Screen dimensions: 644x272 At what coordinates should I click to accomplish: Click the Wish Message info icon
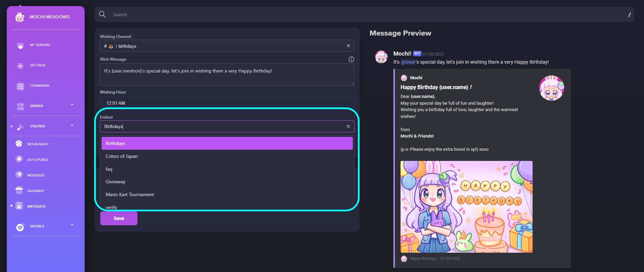[351, 59]
